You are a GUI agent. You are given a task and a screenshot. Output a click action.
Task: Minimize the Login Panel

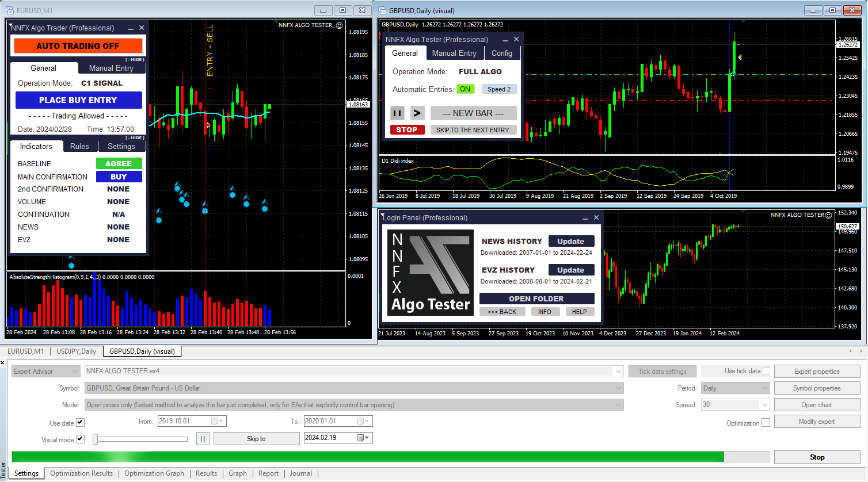point(585,217)
